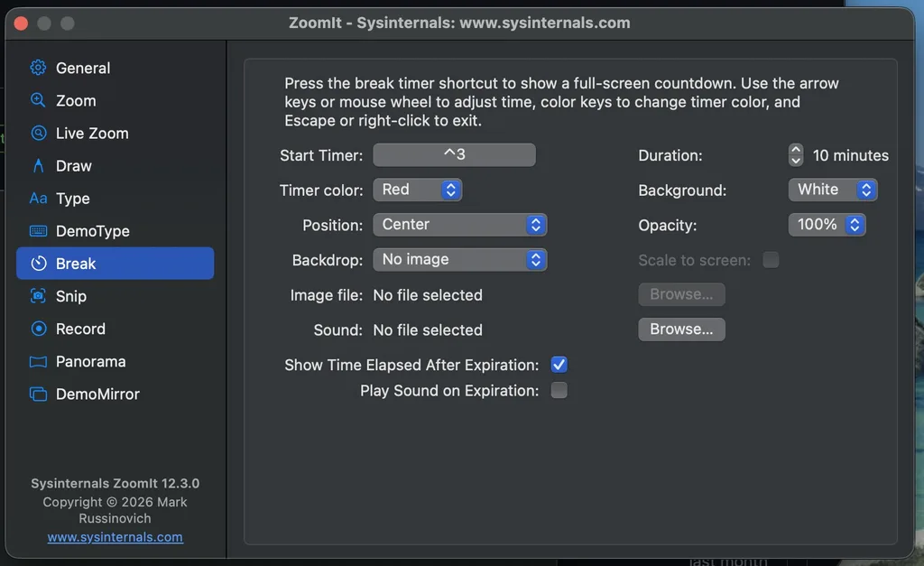This screenshot has height=566, width=924.
Task: Open the DemoMirror windows icon
Action: [x=38, y=394]
